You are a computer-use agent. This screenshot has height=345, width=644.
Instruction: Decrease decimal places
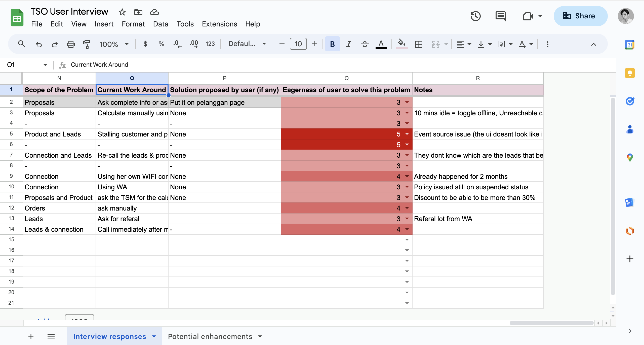click(177, 44)
